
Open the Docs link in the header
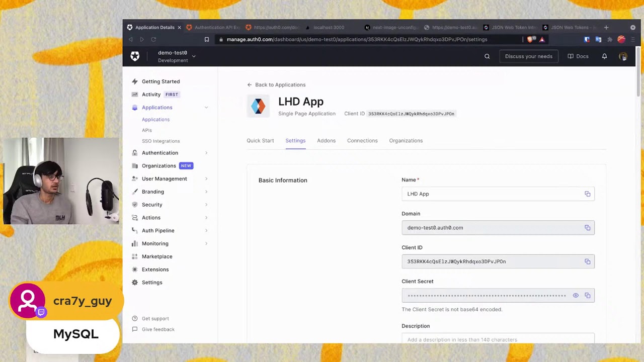(x=578, y=56)
